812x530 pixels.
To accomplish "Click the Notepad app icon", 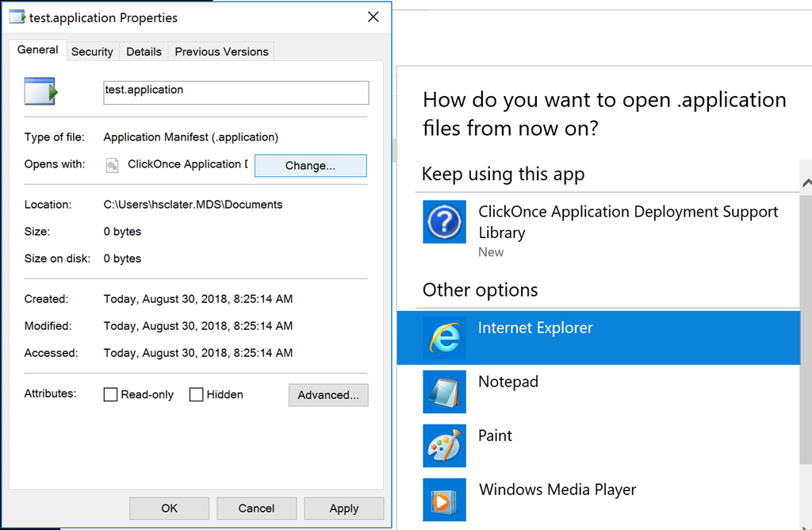I will pos(444,391).
